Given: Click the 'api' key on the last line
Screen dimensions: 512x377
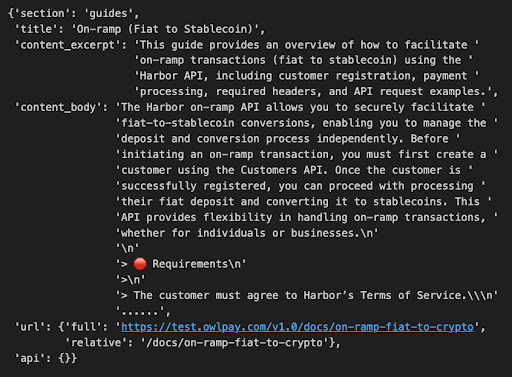Looking at the screenshot, I should [x=30, y=358].
